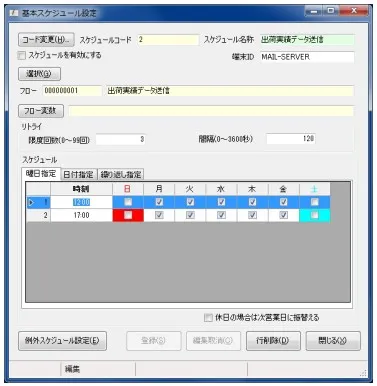Click the 間隔 retry interval field
Image resolution: width=377 pixels, height=386 pixels.
291,139
